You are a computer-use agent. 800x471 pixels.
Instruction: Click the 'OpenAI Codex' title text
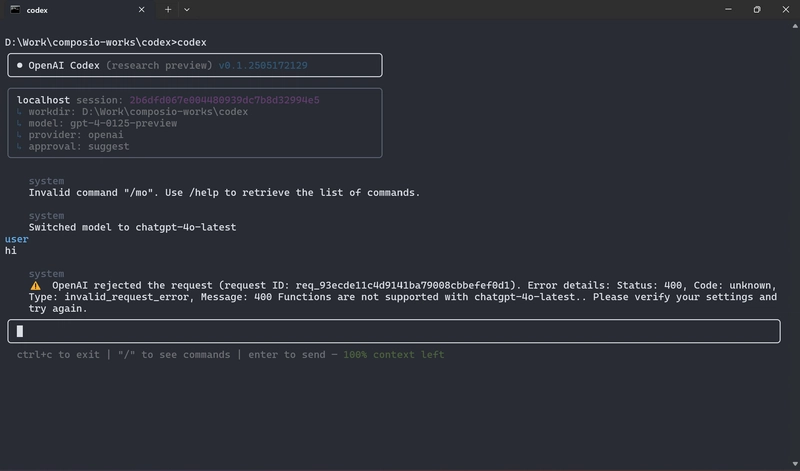click(x=64, y=65)
